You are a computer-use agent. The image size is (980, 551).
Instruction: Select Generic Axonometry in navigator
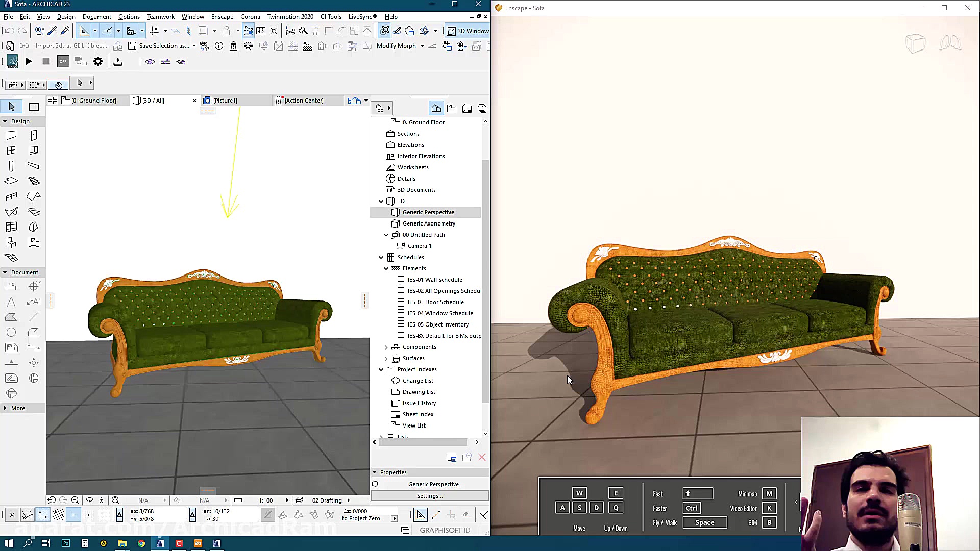429,223
